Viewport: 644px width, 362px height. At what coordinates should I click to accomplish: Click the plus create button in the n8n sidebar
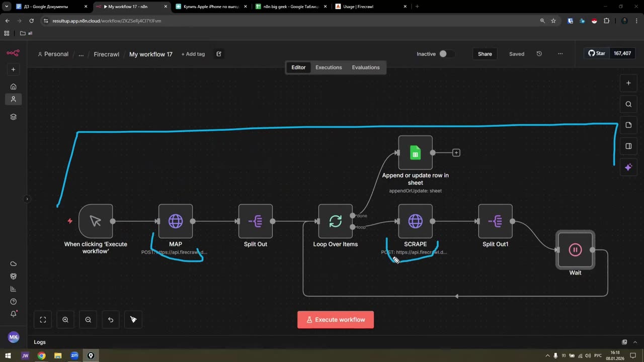pyautogui.click(x=14, y=69)
